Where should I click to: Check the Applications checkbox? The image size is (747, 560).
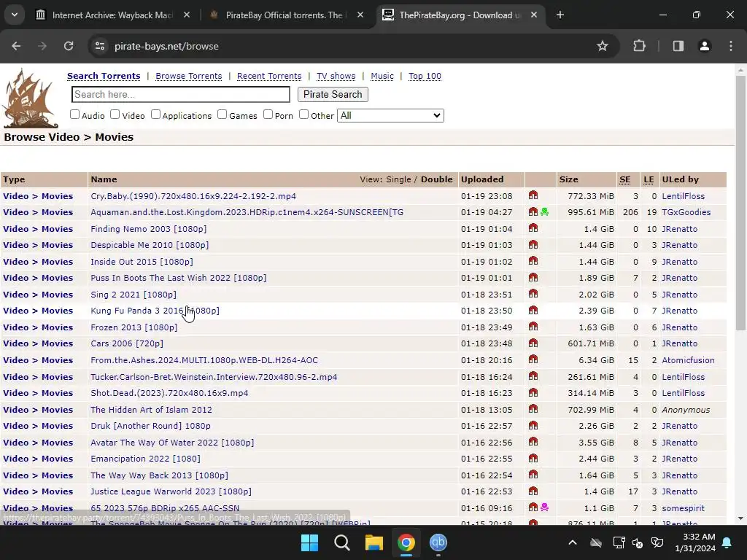coord(155,114)
